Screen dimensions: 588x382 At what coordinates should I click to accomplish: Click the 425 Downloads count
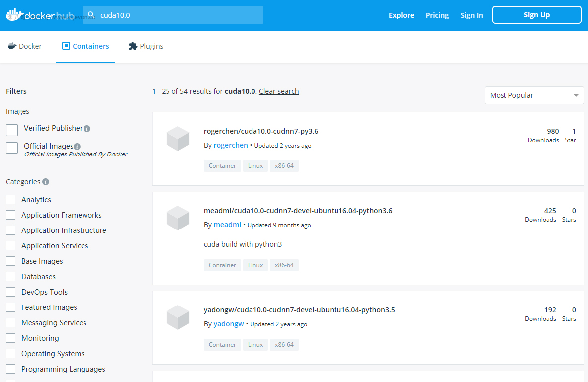pos(540,215)
